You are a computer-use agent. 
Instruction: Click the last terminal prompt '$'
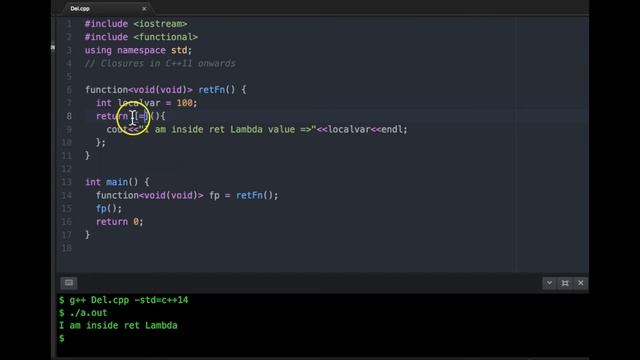click(62, 338)
